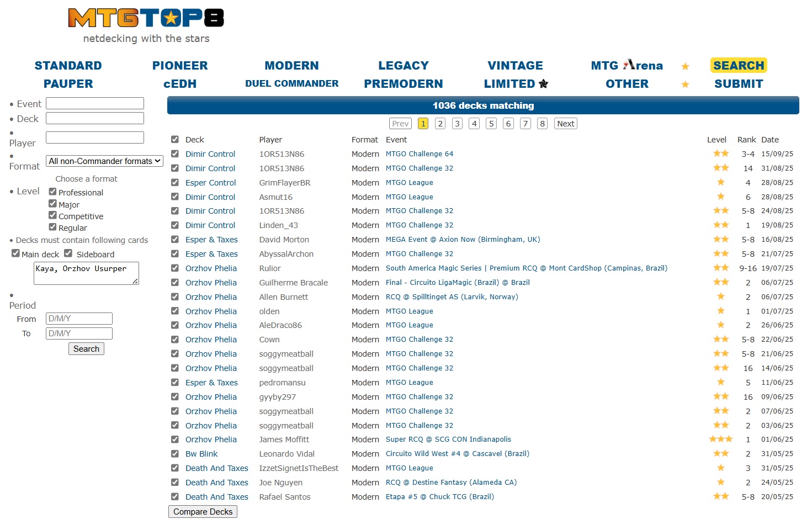Open the VINTAGE format menu

click(515, 66)
